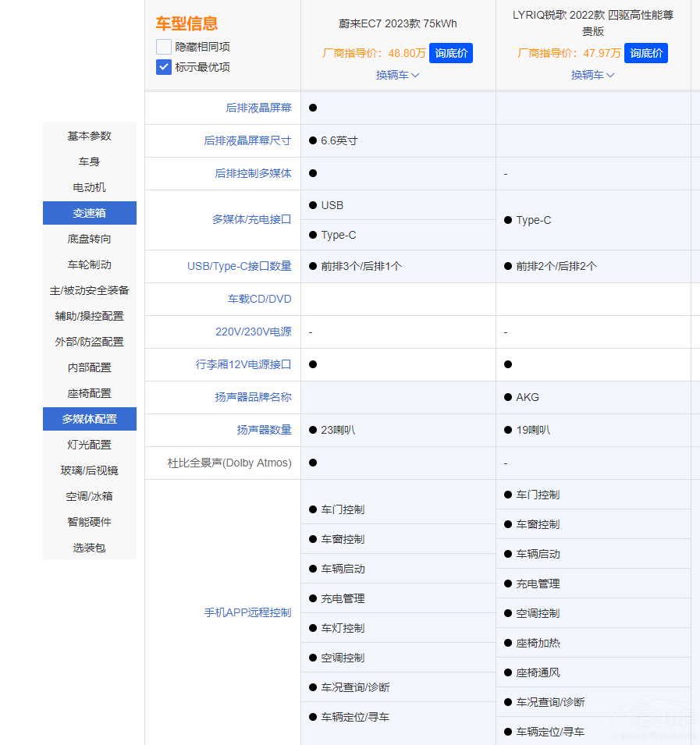Click 询底价 button for LYRIQ锐歌
700x745 pixels.
click(646, 53)
